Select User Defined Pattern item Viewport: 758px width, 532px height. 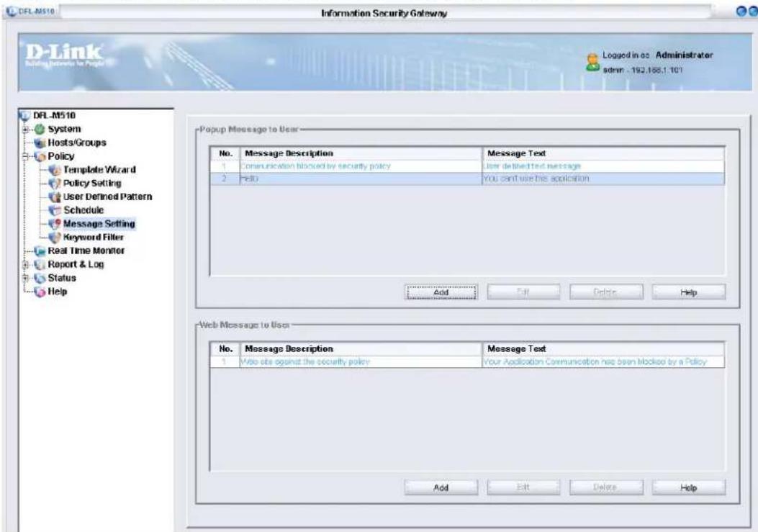coord(108,197)
